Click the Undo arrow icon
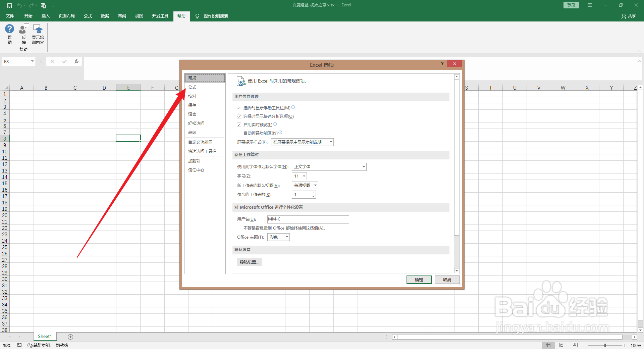 click(x=19, y=5)
